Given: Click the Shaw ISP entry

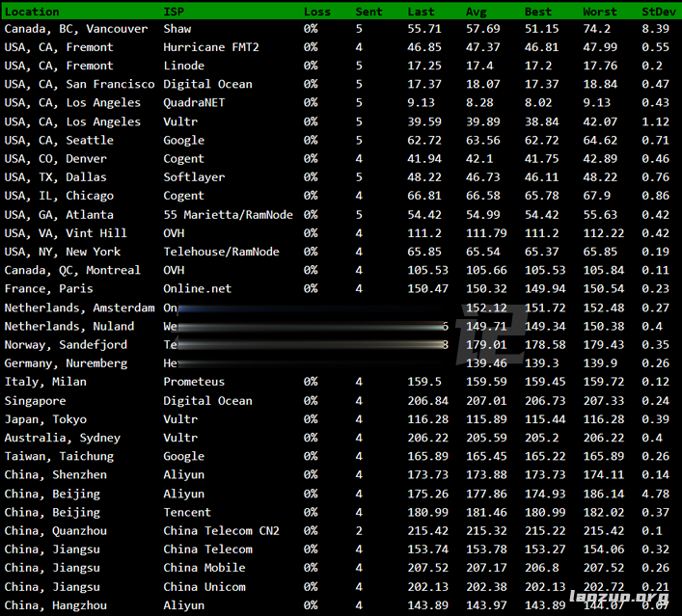Looking at the screenshot, I should pos(177,29).
